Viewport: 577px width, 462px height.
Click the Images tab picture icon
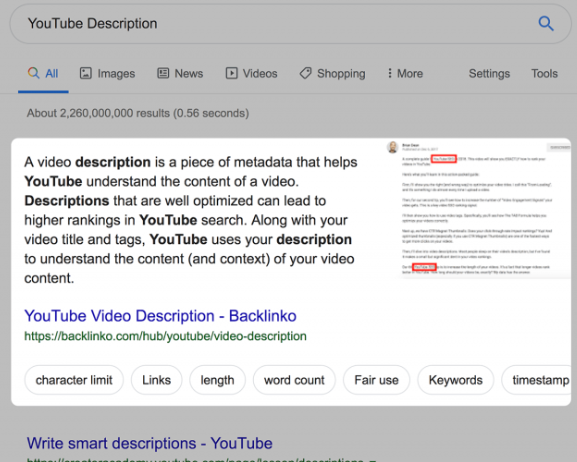tap(85, 73)
